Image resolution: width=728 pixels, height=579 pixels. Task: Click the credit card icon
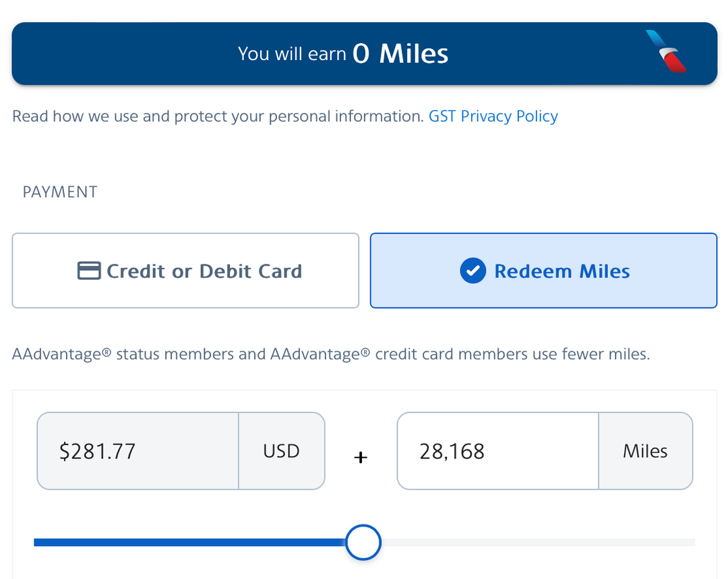tap(91, 270)
